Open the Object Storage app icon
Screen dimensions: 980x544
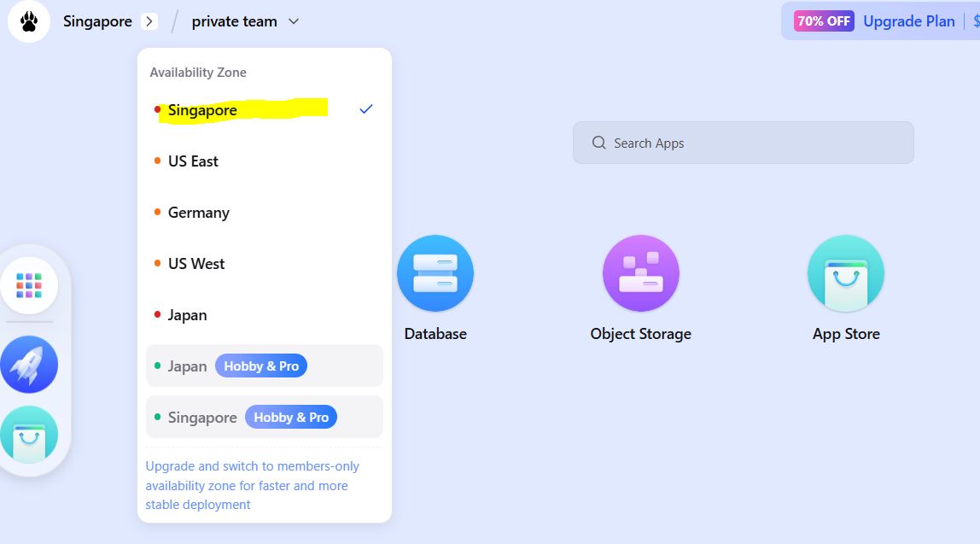640,273
